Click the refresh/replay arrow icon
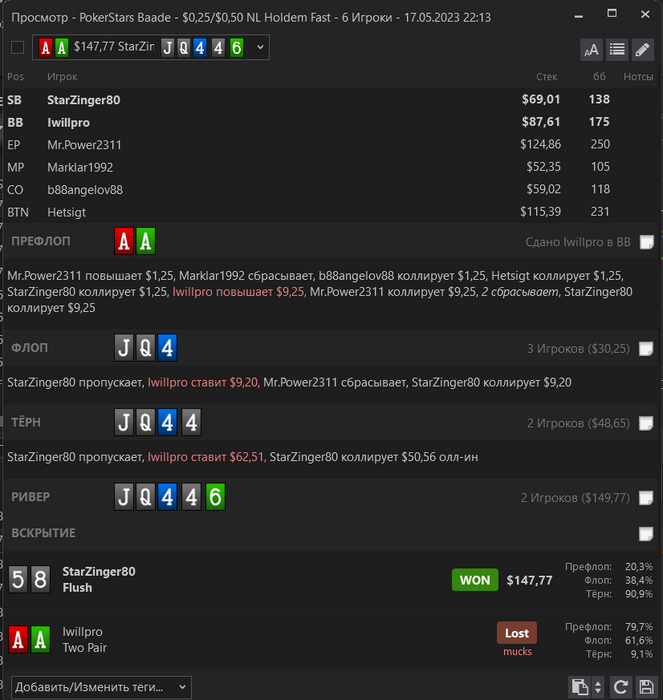Image resolution: width=663 pixels, height=700 pixels. (621, 687)
